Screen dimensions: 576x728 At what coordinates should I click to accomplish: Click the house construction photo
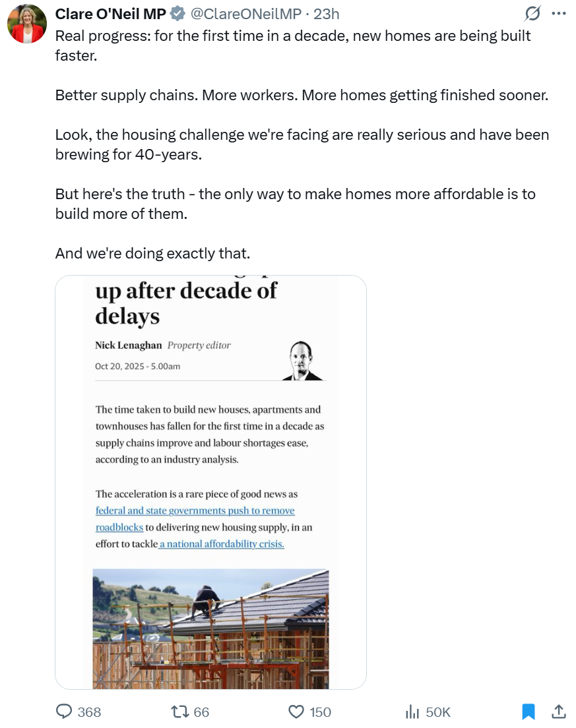tap(210, 628)
